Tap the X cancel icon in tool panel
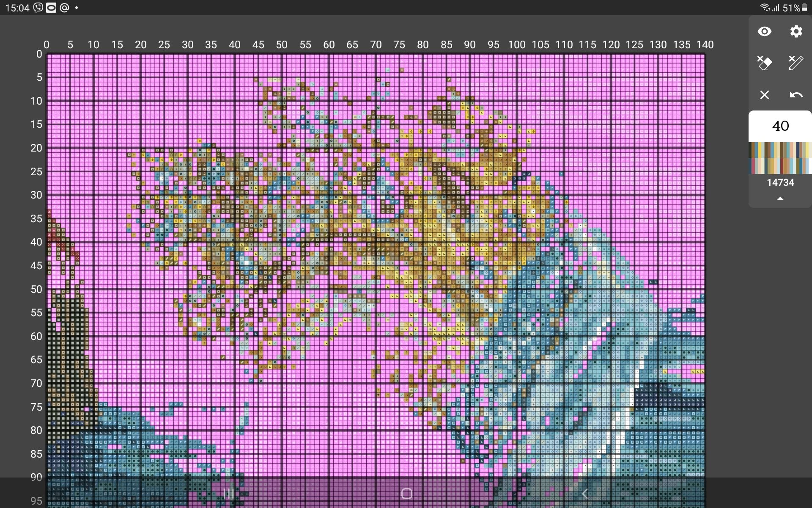 764,95
